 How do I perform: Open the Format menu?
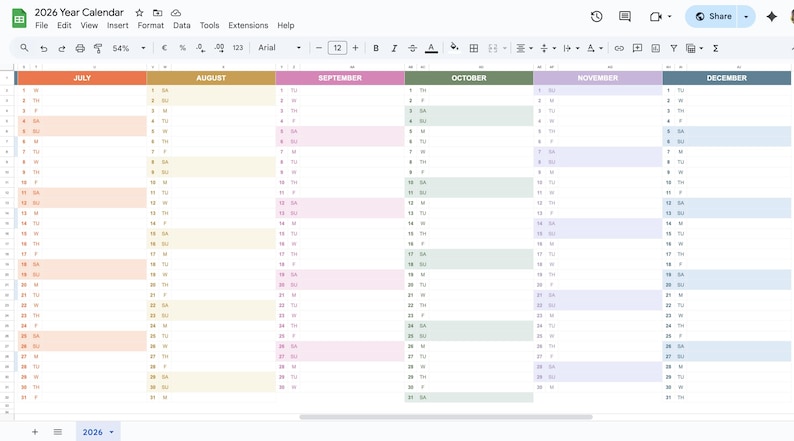click(x=151, y=25)
